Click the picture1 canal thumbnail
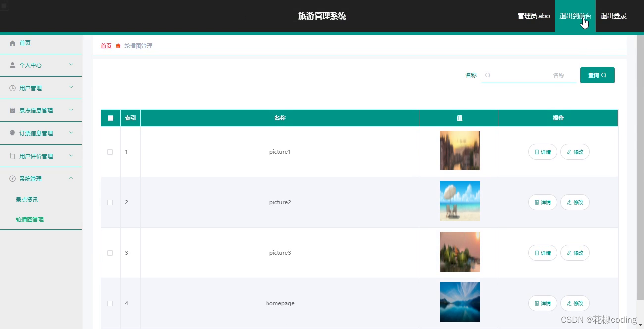Image resolution: width=644 pixels, height=329 pixels. tap(460, 151)
